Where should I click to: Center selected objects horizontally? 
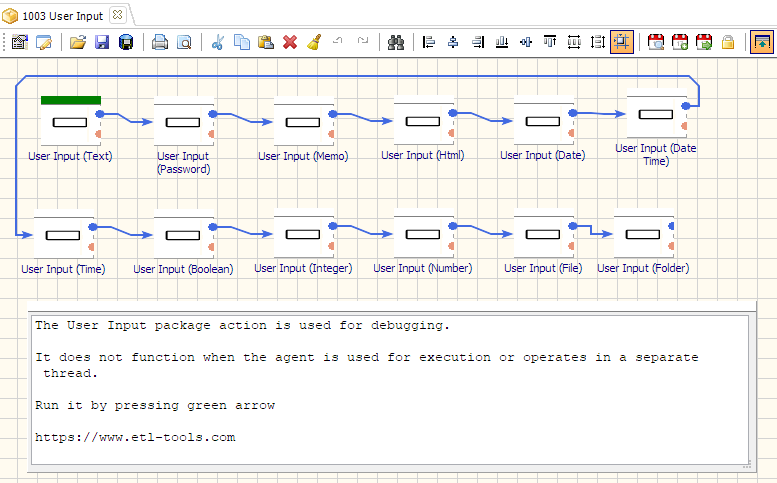click(x=453, y=42)
